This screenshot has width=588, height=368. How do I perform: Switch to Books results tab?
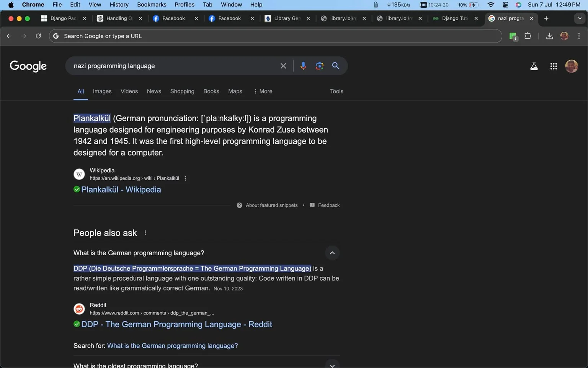coord(211,91)
